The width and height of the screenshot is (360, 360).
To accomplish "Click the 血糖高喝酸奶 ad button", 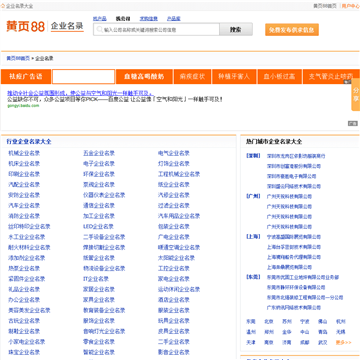I will pos(144,77).
